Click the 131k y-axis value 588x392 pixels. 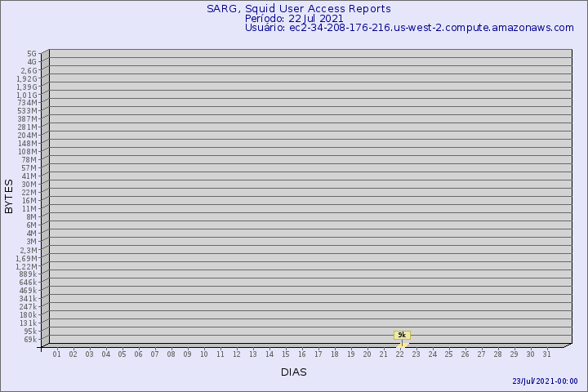pos(28,323)
